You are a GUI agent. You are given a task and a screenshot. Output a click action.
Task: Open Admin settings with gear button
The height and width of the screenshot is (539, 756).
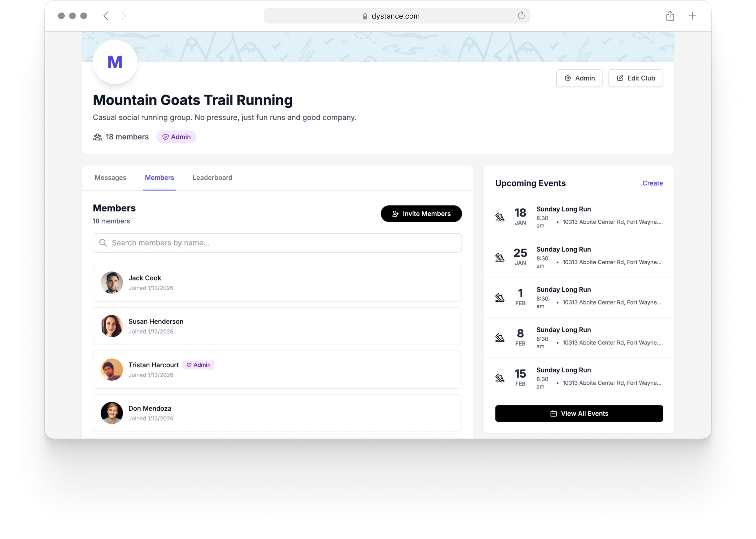(x=579, y=78)
